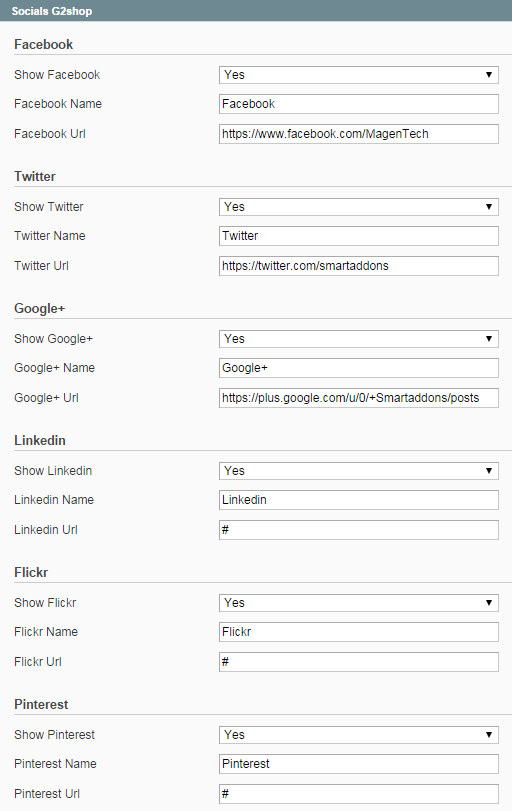Click the Facebook Name text field
The height and width of the screenshot is (811, 512).
(358, 104)
